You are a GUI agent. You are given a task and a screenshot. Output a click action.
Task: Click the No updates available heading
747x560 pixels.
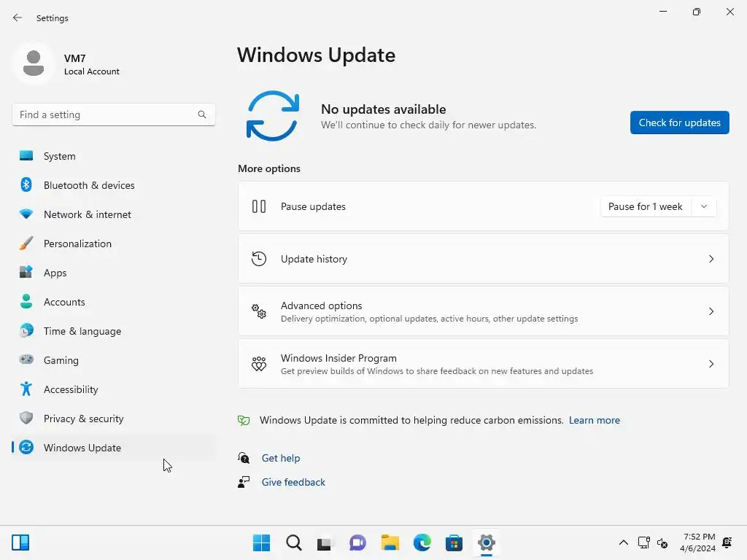384,109
